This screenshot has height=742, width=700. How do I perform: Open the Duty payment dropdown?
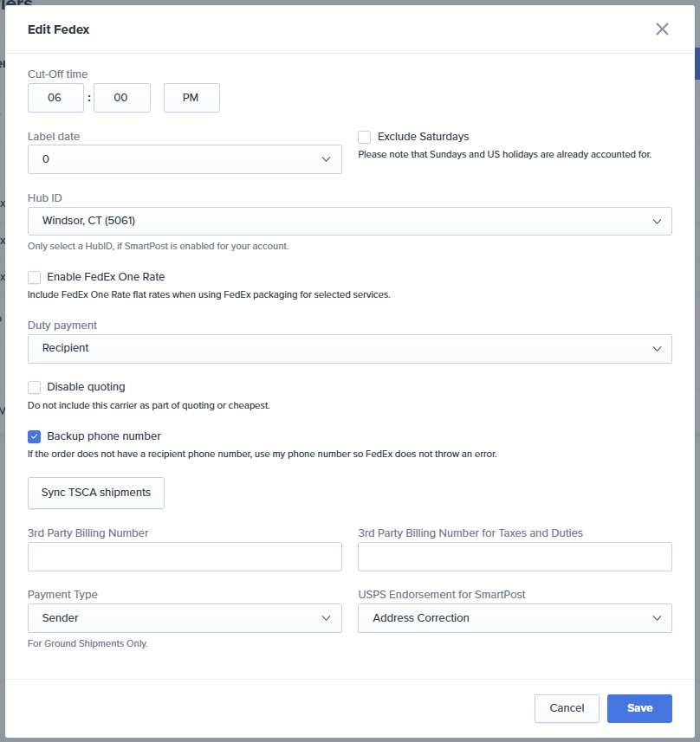349,348
